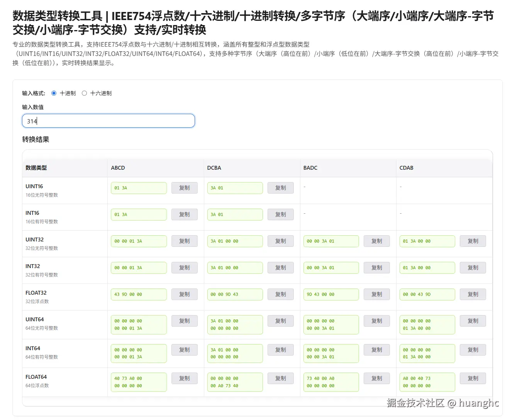Copy the UINT32 BADC result

point(376,241)
